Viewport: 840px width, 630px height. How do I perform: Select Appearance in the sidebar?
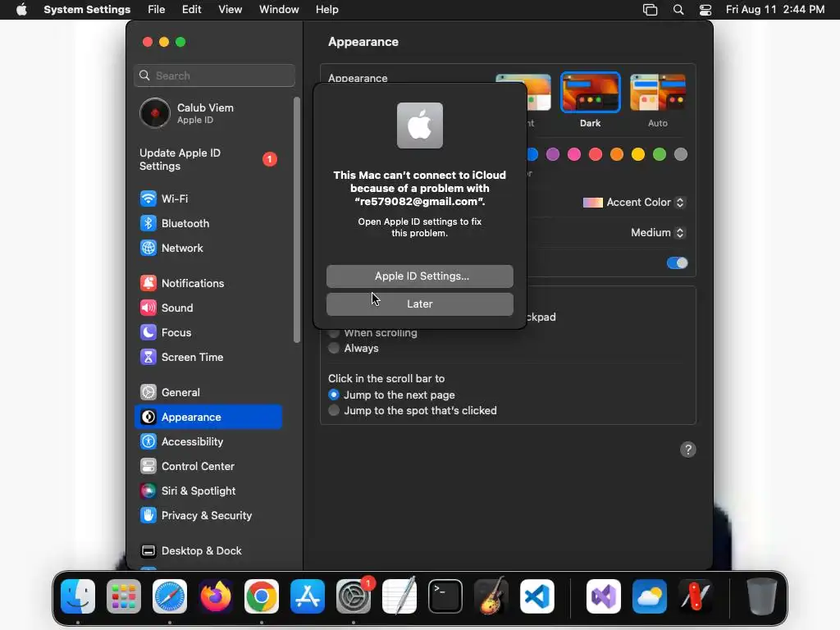(x=208, y=418)
